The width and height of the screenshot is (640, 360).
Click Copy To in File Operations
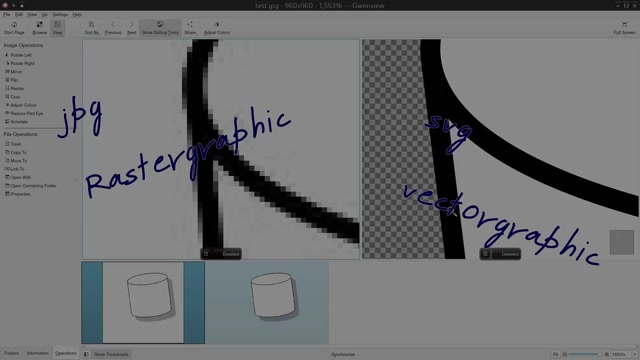coord(16,152)
